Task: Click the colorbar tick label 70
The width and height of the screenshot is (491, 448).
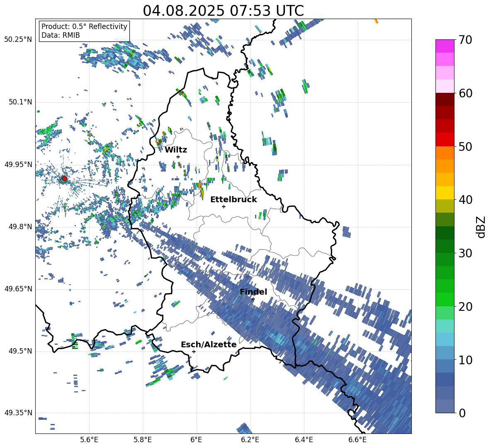Action: pos(465,40)
